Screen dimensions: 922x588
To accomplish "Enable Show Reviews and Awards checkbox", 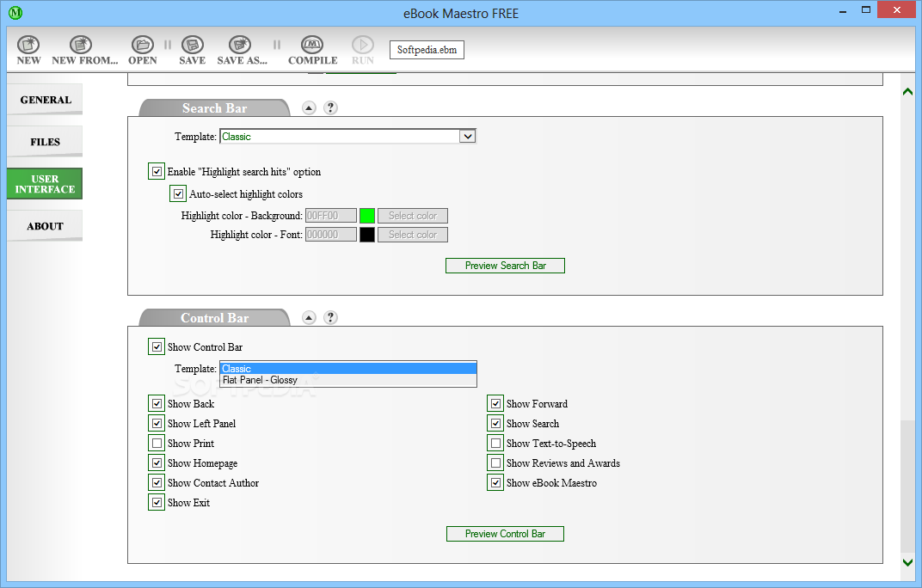I will [x=495, y=462].
